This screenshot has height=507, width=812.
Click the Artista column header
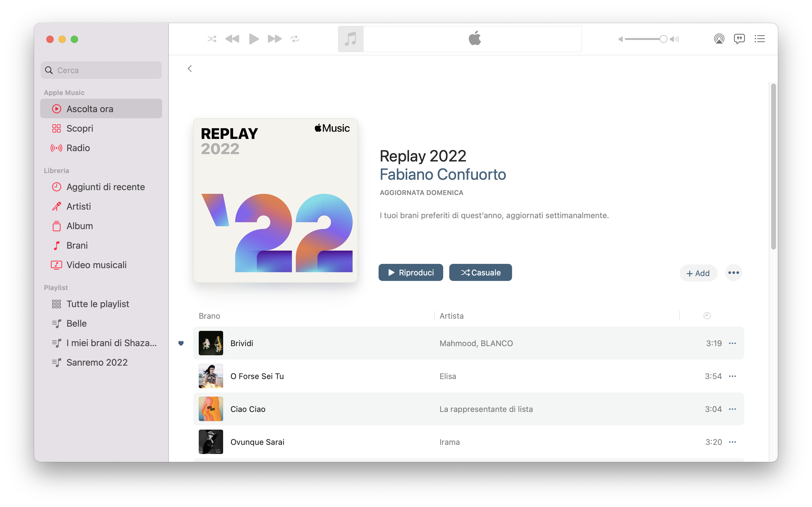pos(451,316)
